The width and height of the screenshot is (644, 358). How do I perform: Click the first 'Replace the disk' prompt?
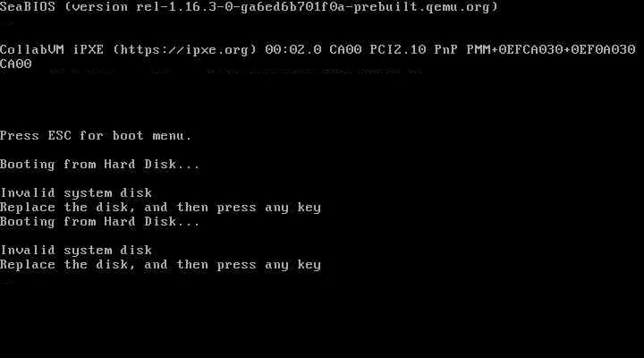click(160, 208)
